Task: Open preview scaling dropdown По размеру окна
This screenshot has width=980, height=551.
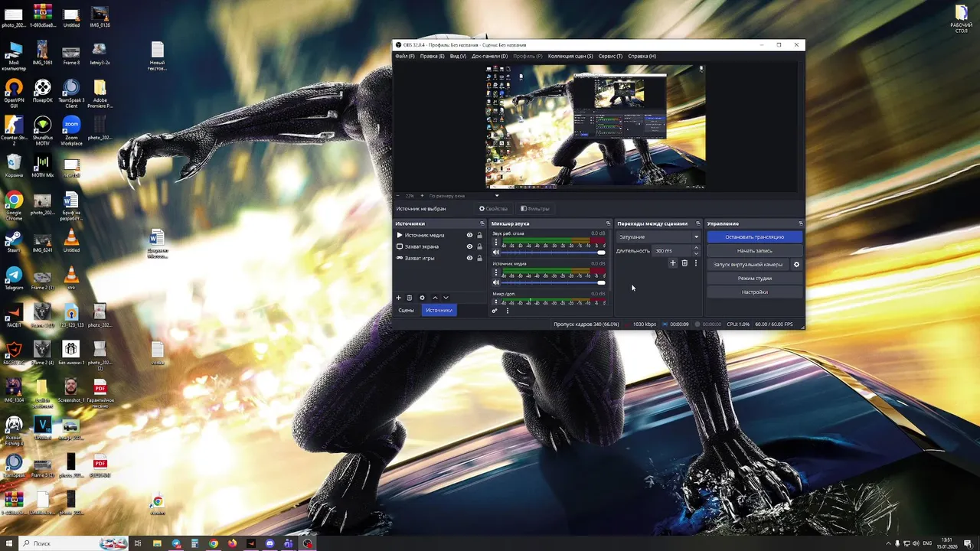Action: [x=464, y=196]
